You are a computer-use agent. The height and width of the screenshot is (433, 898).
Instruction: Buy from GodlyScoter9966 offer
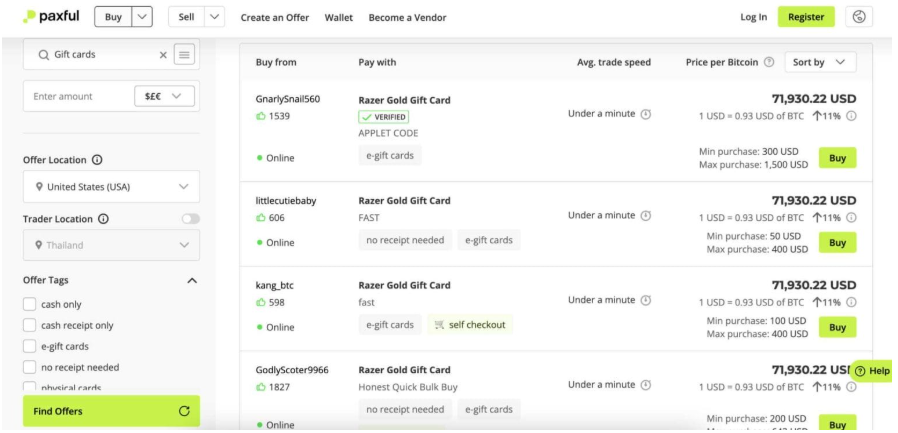tap(837, 424)
